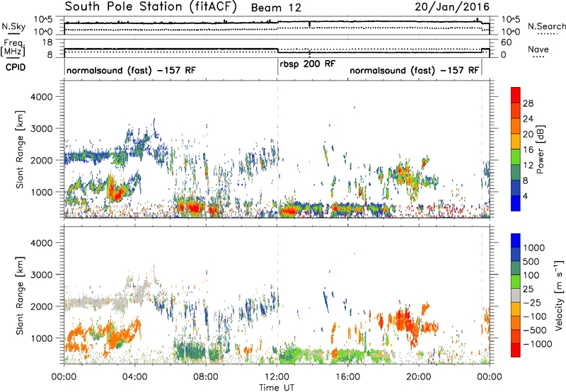
Task: Click the '08:00' time axis tick label
Action: pyautogui.click(x=206, y=377)
